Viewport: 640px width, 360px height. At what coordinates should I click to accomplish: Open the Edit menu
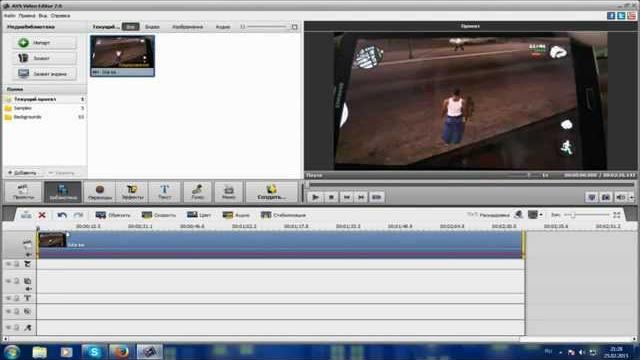point(27,16)
